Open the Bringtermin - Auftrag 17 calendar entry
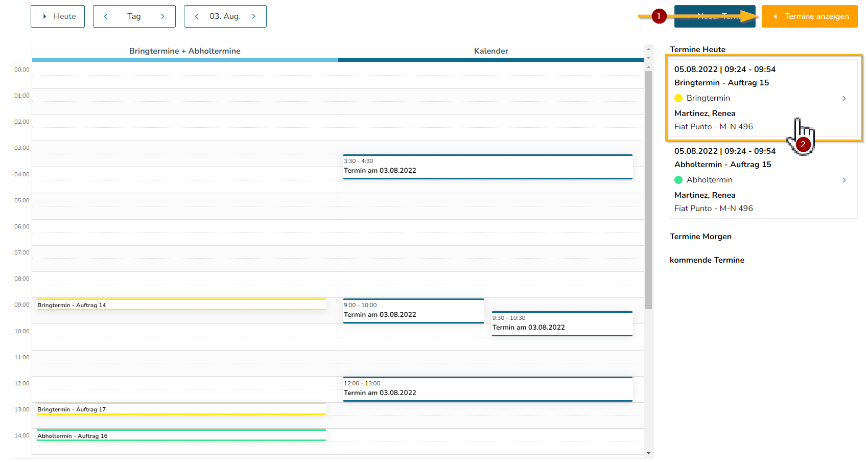This screenshot has width=868, height=462. [181, 409]
